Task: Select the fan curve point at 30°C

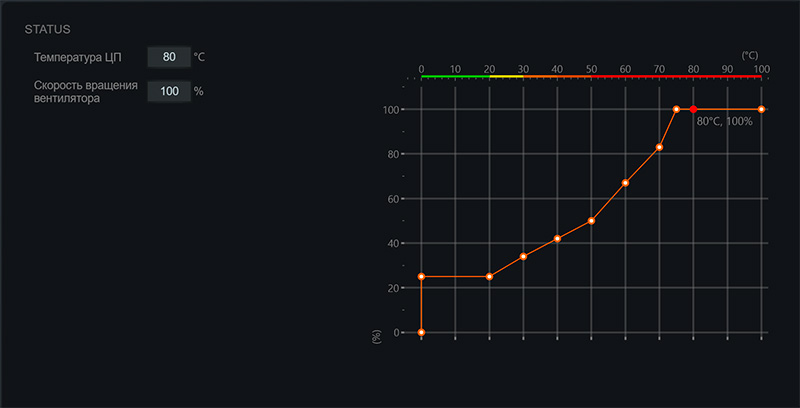Action: pyautogui.click(x=523, y=256)
